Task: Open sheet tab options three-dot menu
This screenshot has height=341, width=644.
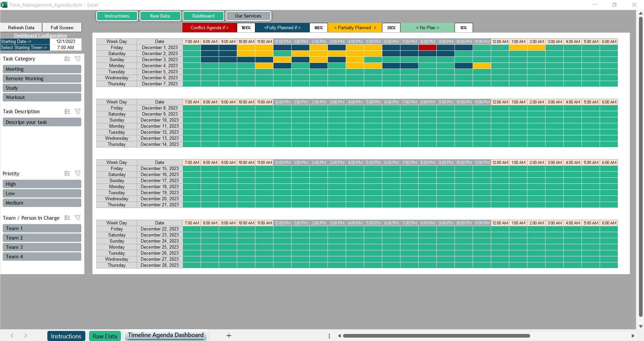Action: [x=329, y=336]
